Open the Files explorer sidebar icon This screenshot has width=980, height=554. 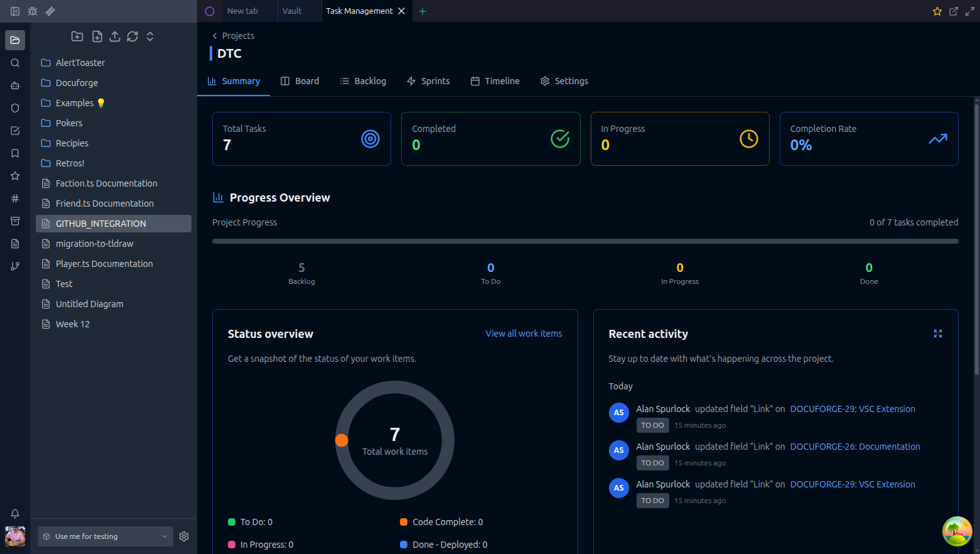tap(15, 40)
